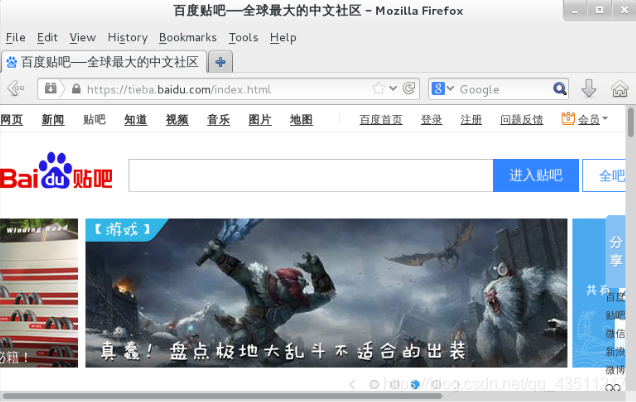Viewport: 636px width, 402px height.
Task: Select the 百度贴吧 browser tab
Action: click(x=103, y=62)
